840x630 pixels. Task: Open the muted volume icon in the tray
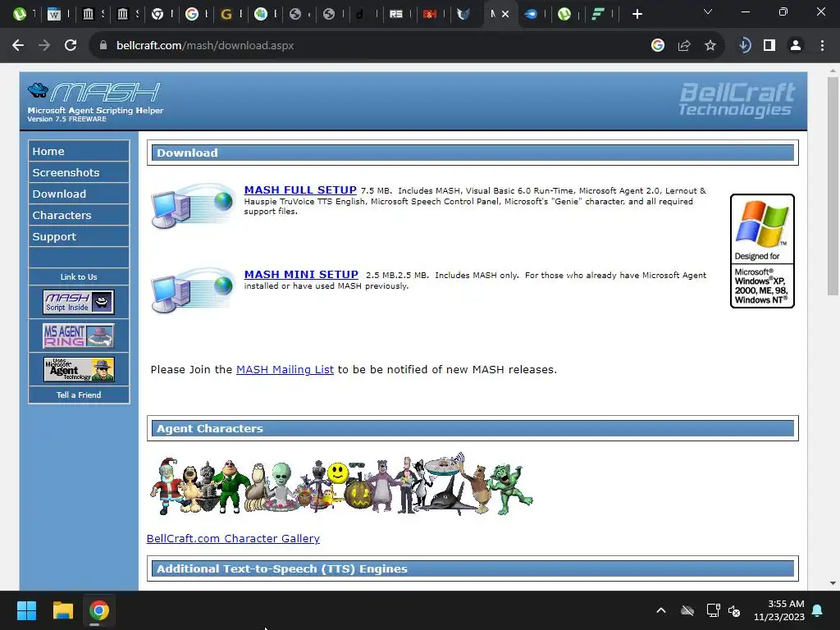click(734, 610)
